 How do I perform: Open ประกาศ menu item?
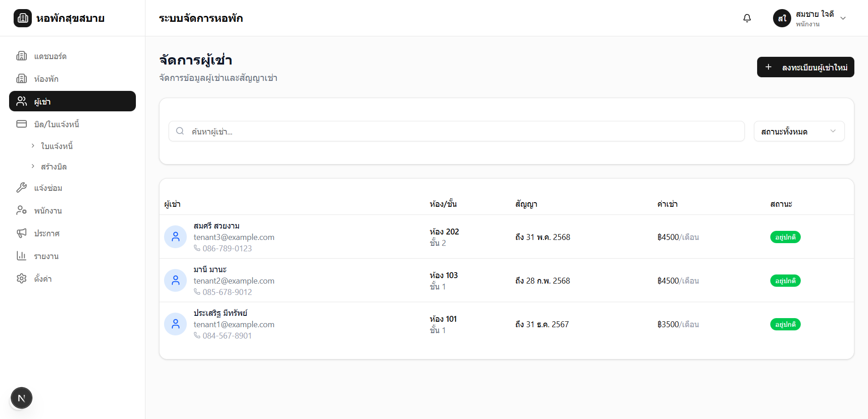[x=72, y=233]
